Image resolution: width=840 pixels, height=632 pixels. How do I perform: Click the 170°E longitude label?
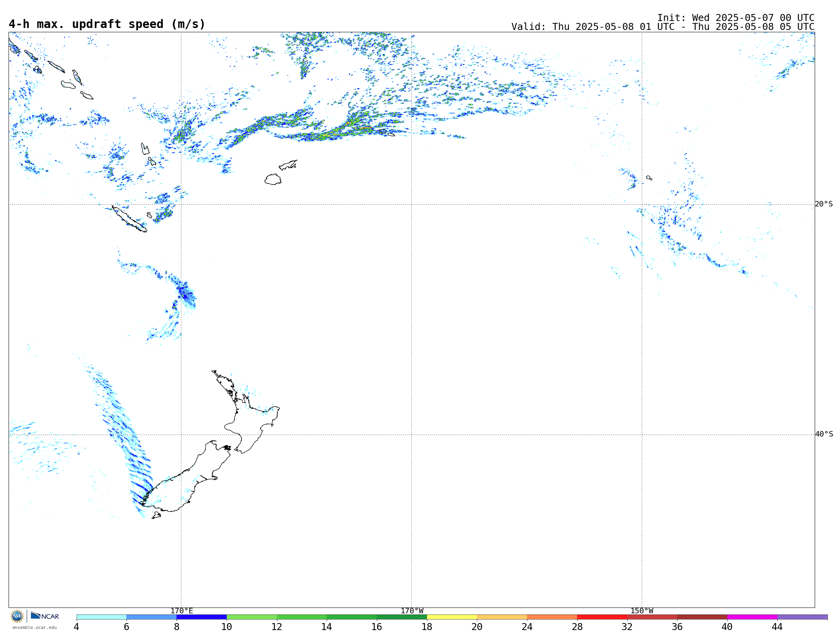pyautogui.click(x=182, y=611)
